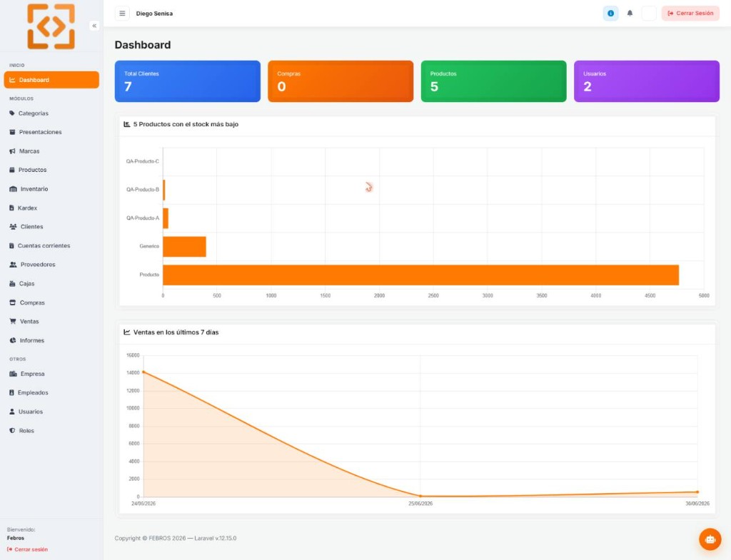Click Cerrar sesión link at sidebar bottom
The height and width of the screenshot is (560, 731).
pyautogui.click(x=28, y=549)
